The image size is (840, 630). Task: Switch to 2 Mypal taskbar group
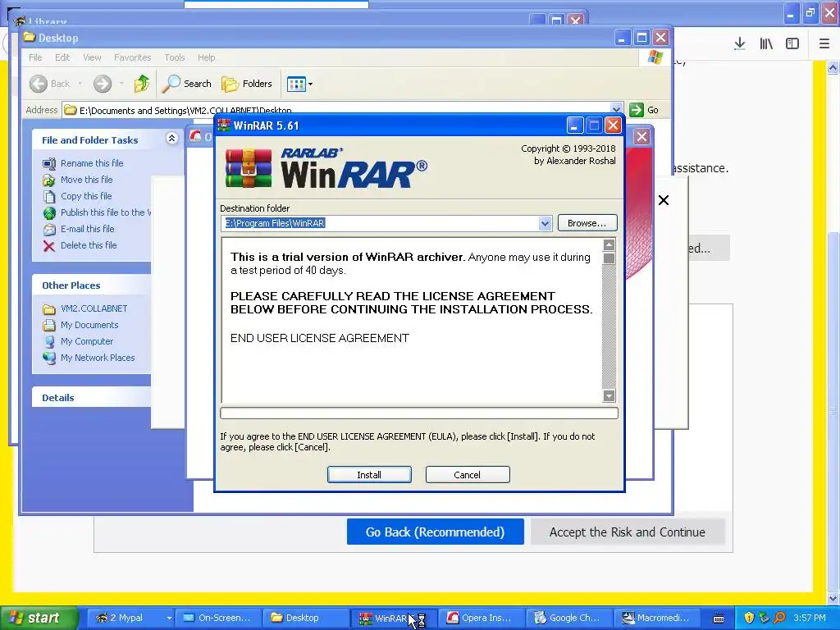(130, 618)
